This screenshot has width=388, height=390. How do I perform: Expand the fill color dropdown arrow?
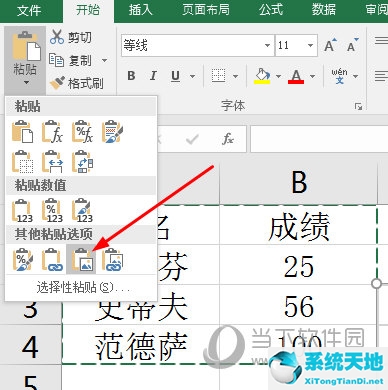click(x=278, y=76)
